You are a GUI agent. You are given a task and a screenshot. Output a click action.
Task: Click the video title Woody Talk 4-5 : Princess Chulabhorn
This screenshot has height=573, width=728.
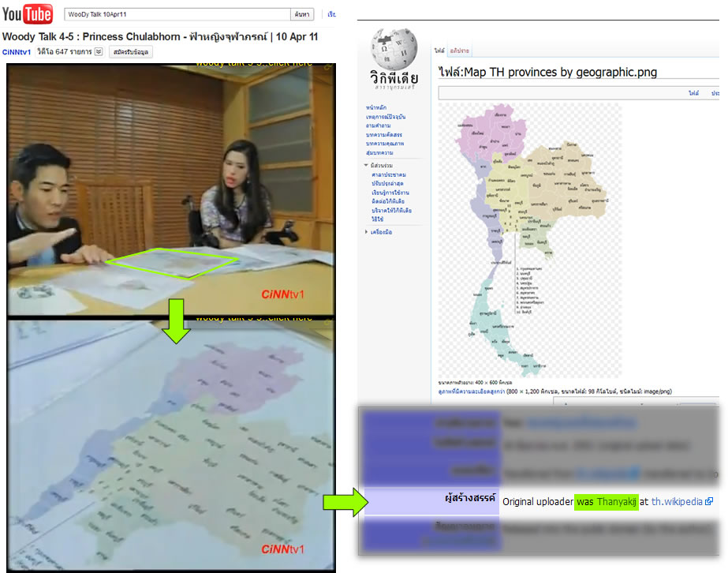[x=160, y=37]
